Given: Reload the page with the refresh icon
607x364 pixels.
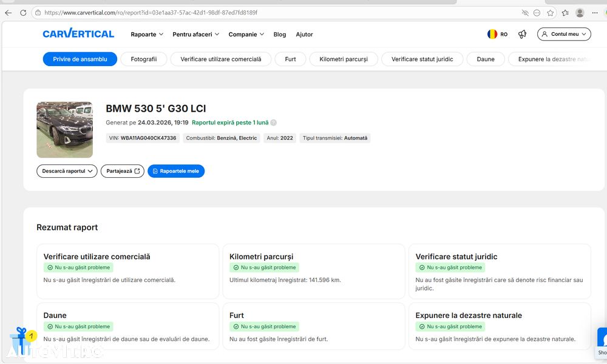Looking at the screenshot, I should pyautogui.click(x=23, y=13).
